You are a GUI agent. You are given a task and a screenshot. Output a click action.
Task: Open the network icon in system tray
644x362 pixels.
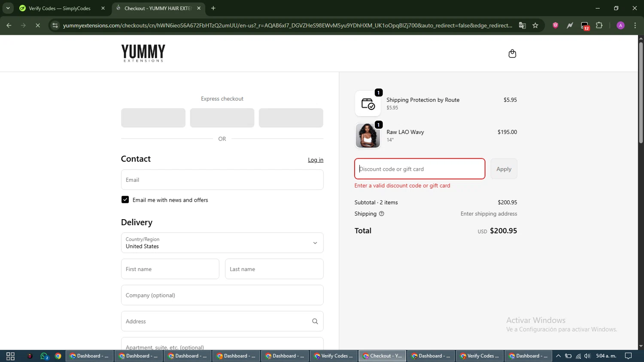tap(578, 356)
